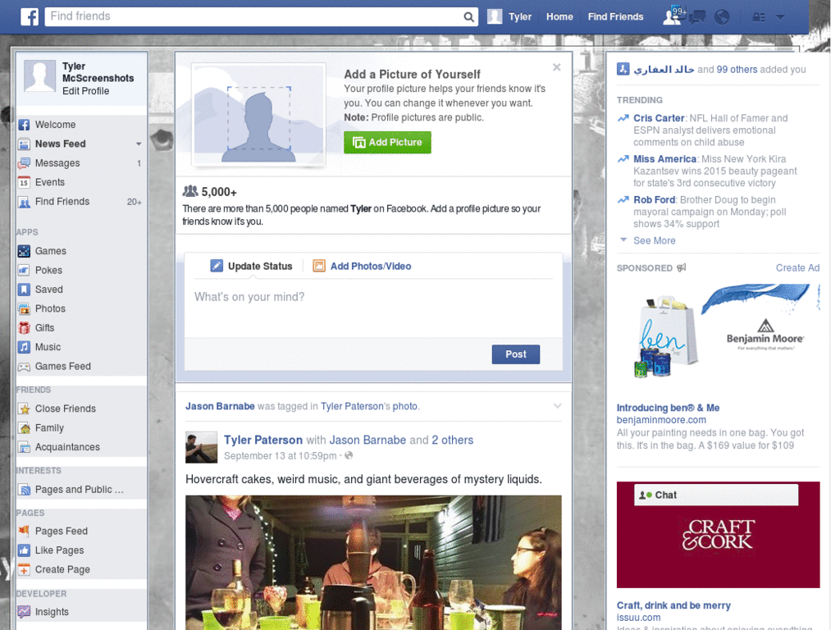840x630 pixels.
Task: Click the Messages icon in sidebar
Action: pyautogui.click(x=24, y=163)
